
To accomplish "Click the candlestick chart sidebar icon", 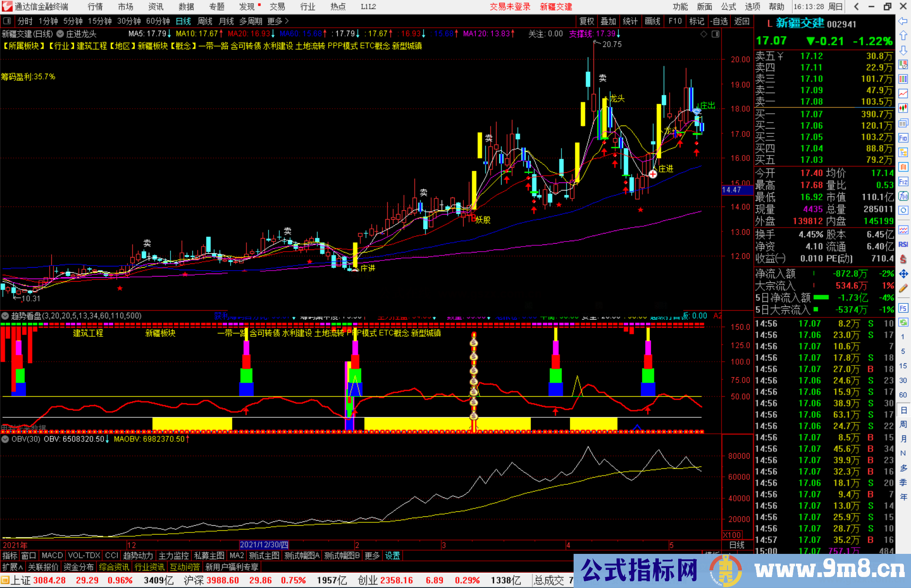I will tap(903, 108).
